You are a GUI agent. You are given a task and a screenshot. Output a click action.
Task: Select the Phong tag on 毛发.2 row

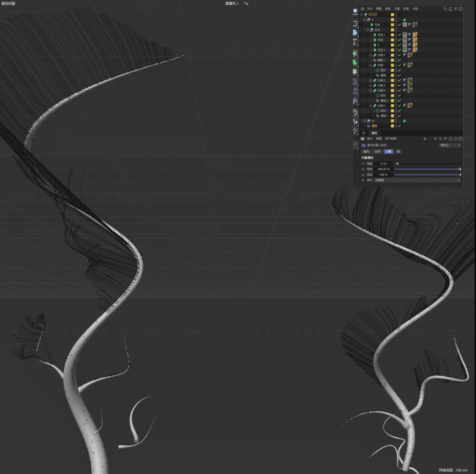[410, 50]
